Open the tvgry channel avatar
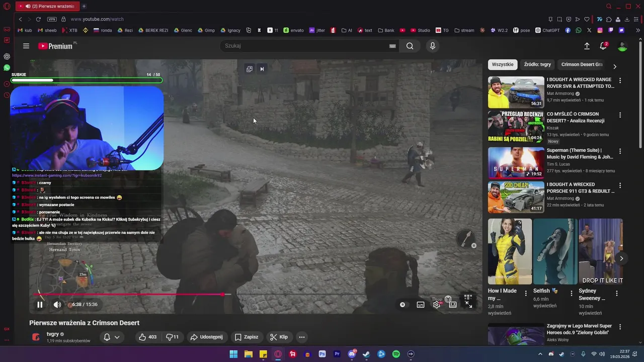 click(36, 337)
